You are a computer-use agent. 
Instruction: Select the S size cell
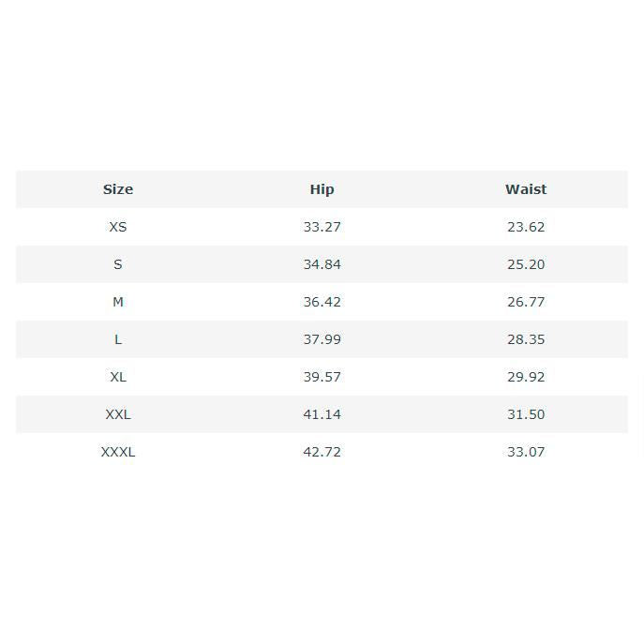(118, 264)
